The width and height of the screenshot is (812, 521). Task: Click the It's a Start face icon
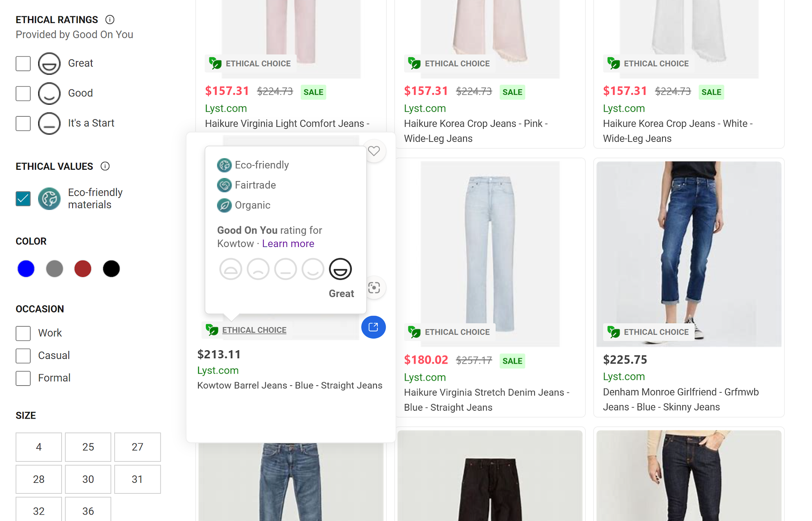49,123
